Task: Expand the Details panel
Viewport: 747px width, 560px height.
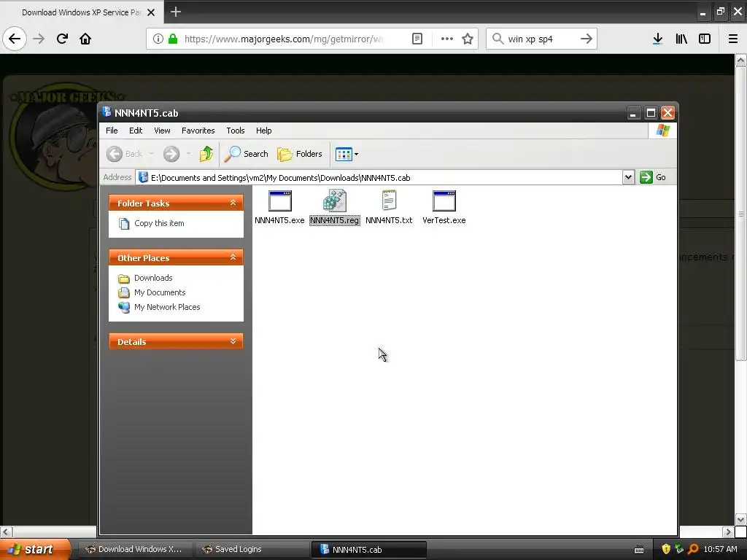Action: [x=233, y=341]
